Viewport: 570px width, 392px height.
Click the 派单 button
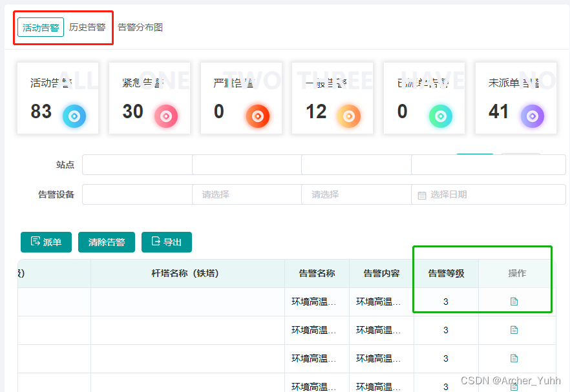(x=46, y=242)
